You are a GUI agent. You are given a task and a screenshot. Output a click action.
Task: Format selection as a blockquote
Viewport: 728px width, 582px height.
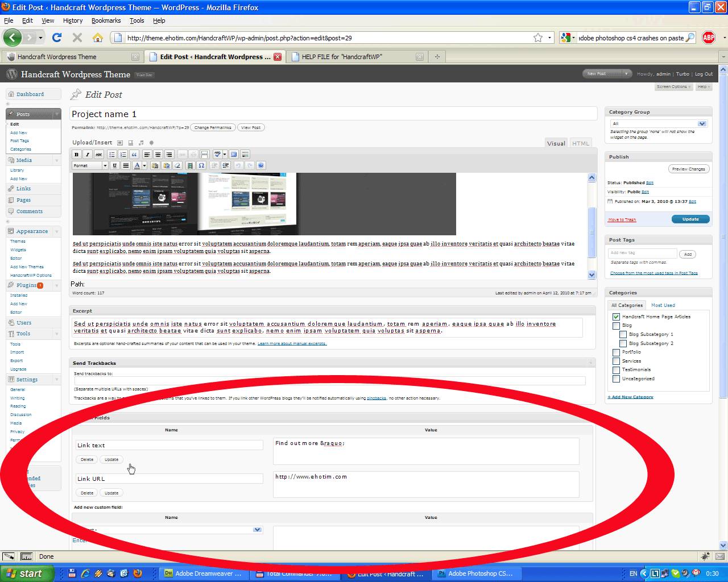[134, 155]
